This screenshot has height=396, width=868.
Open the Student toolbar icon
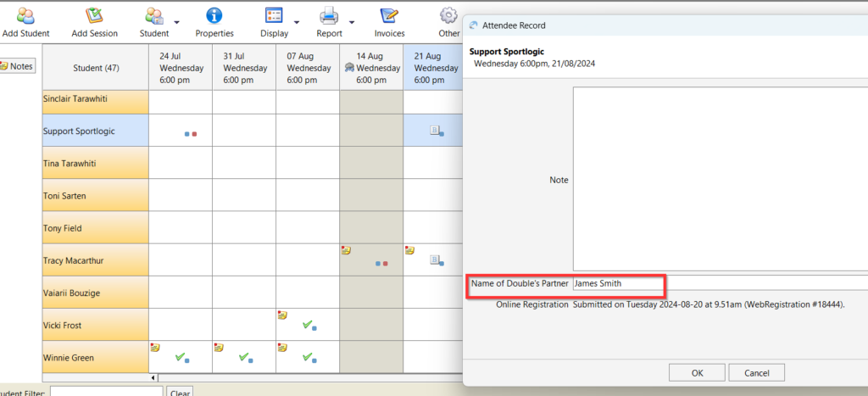coord(154,15)
